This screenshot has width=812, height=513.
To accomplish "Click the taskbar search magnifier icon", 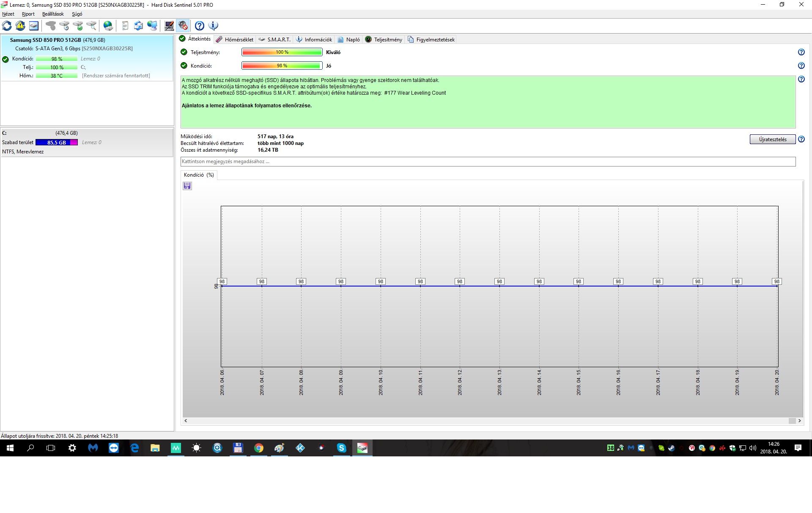I will [30, 448].
